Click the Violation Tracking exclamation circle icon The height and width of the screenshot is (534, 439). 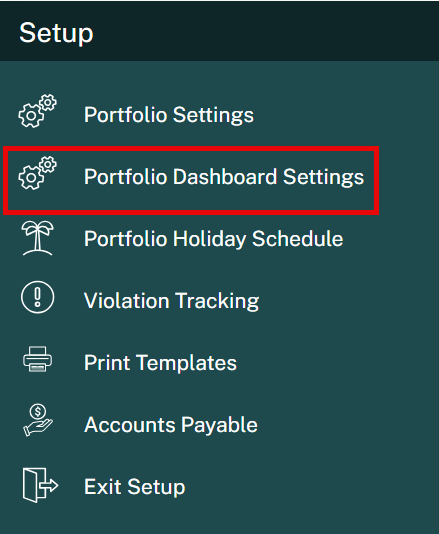click(x=37, y=297)
